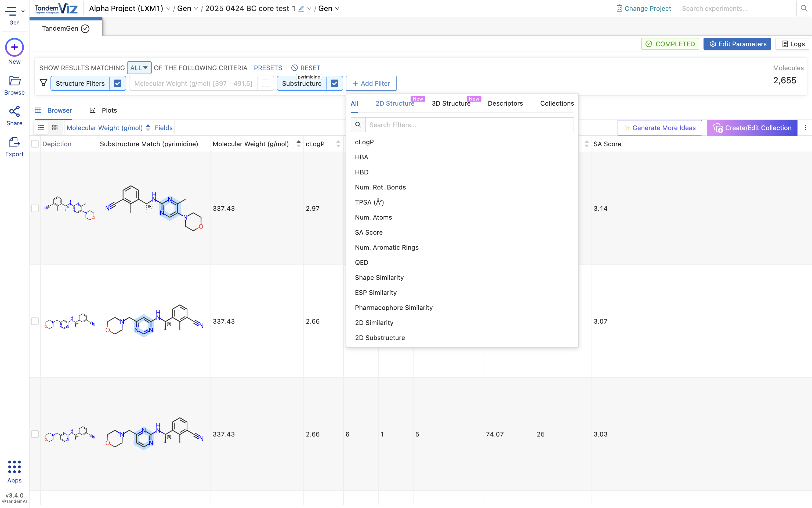This screenshot has height=508, width=812.
Task: Expand the experiment name breadcrumb chevron
Action: click(309, 8)
